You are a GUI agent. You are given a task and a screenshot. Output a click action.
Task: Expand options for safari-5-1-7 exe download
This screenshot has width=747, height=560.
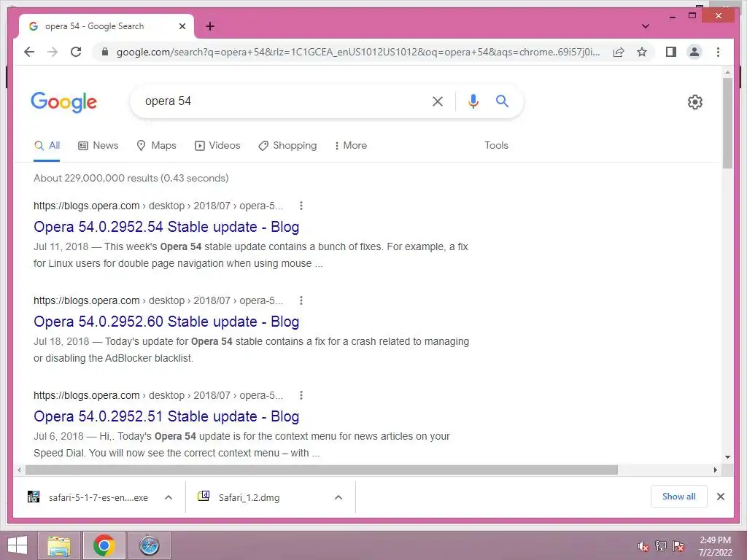pyautogui.click(x=169, y=497)
